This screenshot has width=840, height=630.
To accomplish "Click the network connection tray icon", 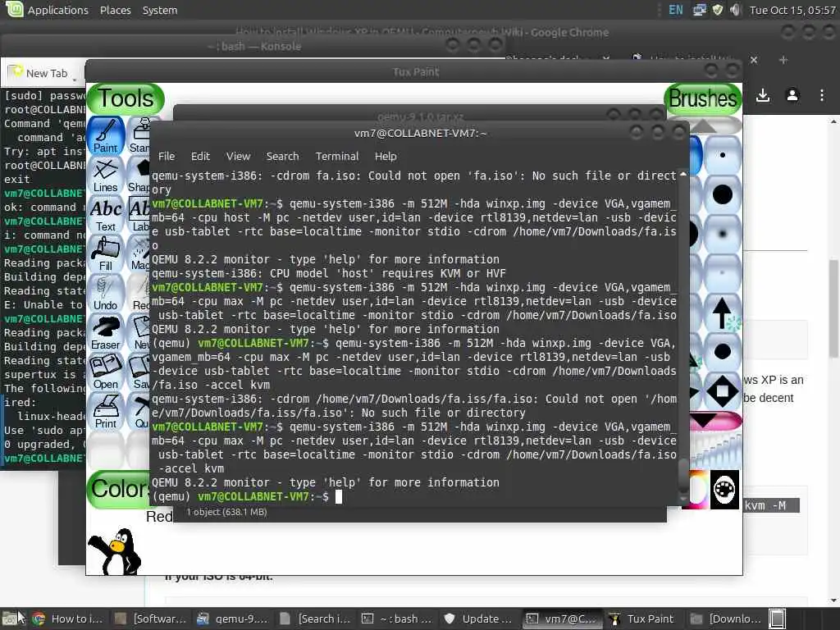I will pyautogui.click(x=699, y=10).
